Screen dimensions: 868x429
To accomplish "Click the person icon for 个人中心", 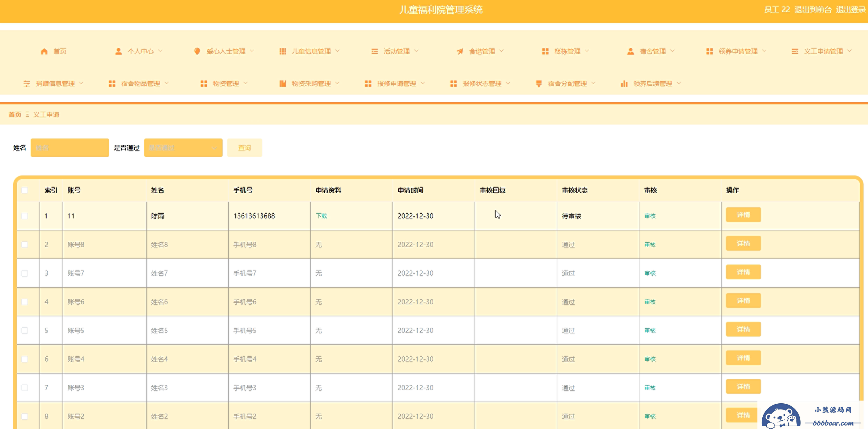I will (118, 51).
